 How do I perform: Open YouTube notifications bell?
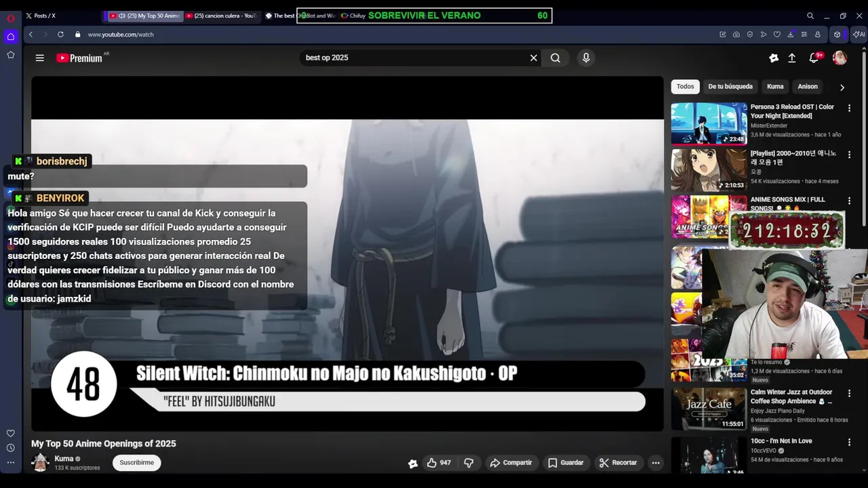click(814, 58)
